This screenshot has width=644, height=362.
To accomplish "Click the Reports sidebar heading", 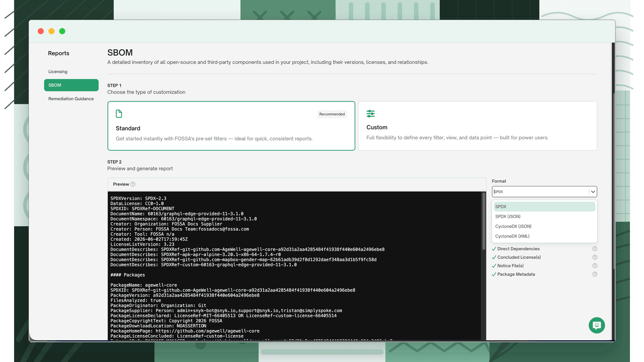I will click(x=58, y=53).
